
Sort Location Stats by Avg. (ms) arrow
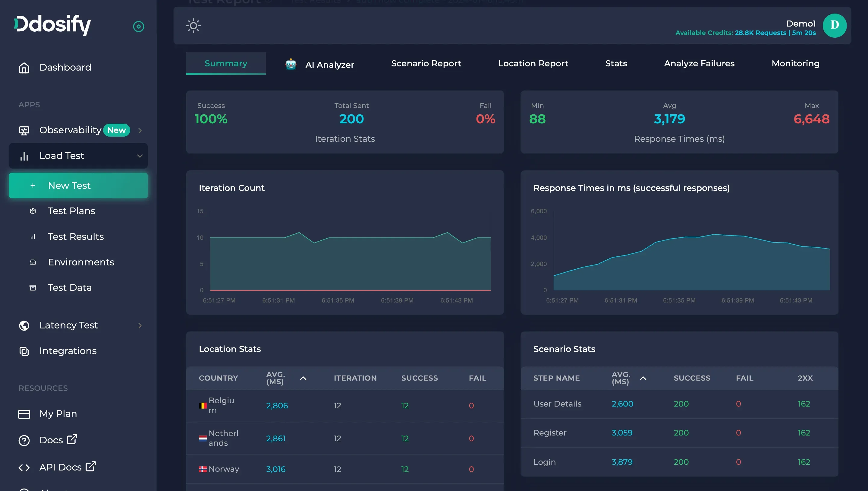[303, 379]
